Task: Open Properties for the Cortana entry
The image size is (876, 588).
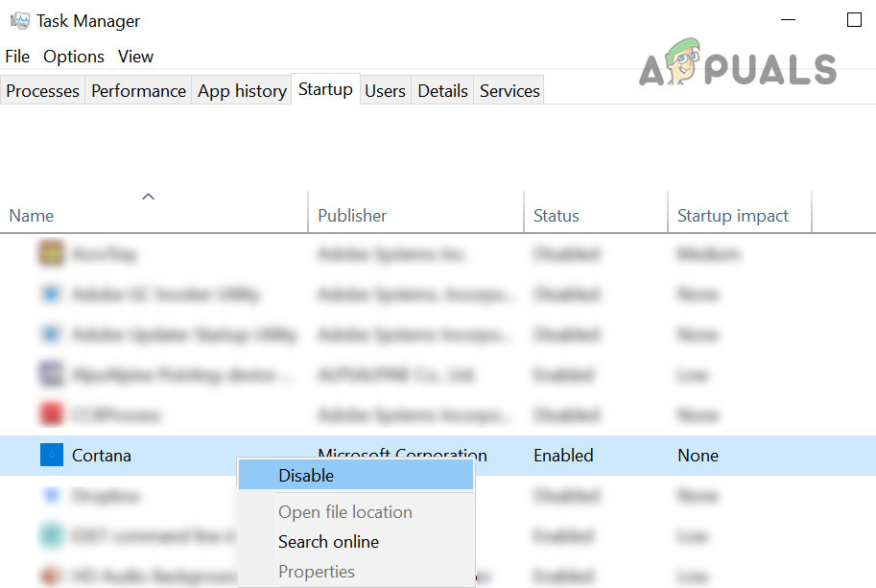Action: tap(317, 571)
